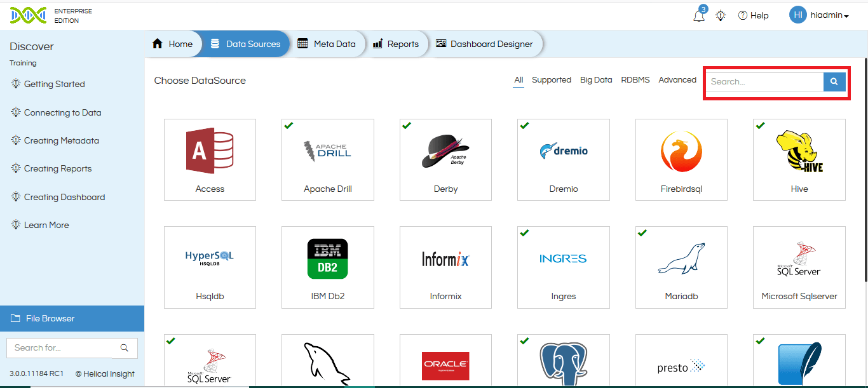This screenshot has height=390, width=868.
Task: Filter datasources by Supported
Action: [552, 80]
